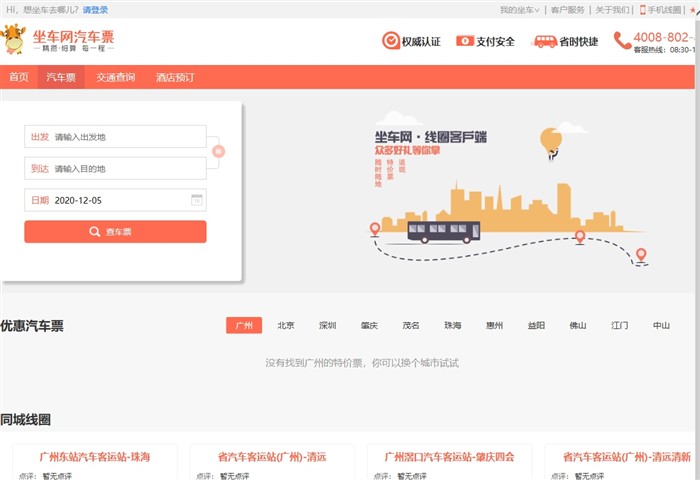Open the 交通查询 navigation tab

(x=116, y=77)
